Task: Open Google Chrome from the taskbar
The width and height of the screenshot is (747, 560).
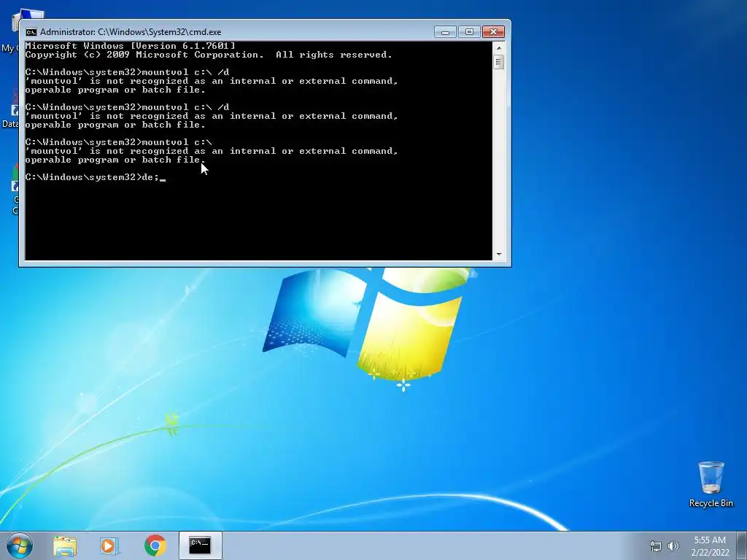Action: pos(155,545)
